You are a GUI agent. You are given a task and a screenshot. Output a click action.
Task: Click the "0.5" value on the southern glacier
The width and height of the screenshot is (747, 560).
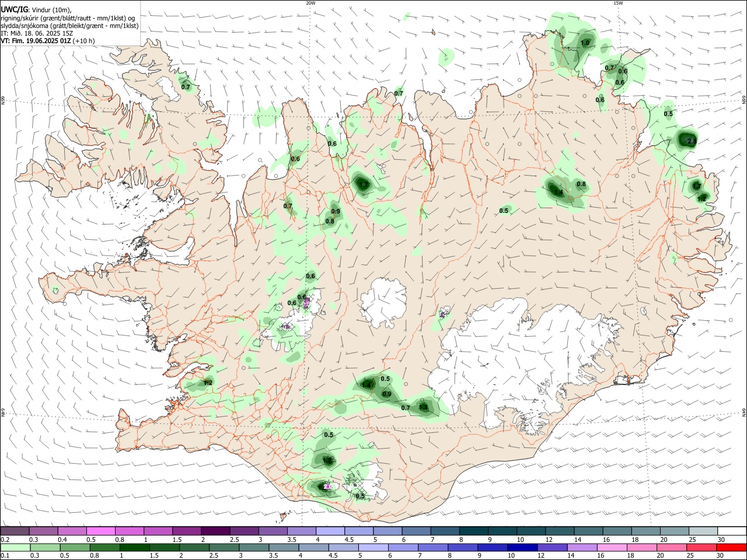click(360, 496)
